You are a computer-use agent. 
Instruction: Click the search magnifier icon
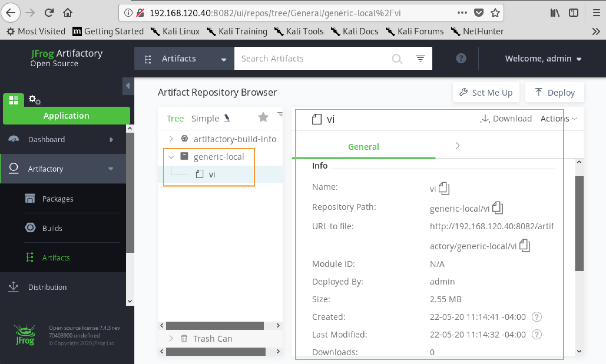397,59
